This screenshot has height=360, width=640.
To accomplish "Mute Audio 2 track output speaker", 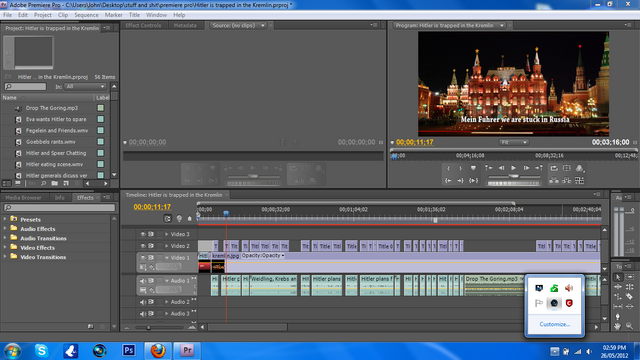I will [x=143, y=302].
